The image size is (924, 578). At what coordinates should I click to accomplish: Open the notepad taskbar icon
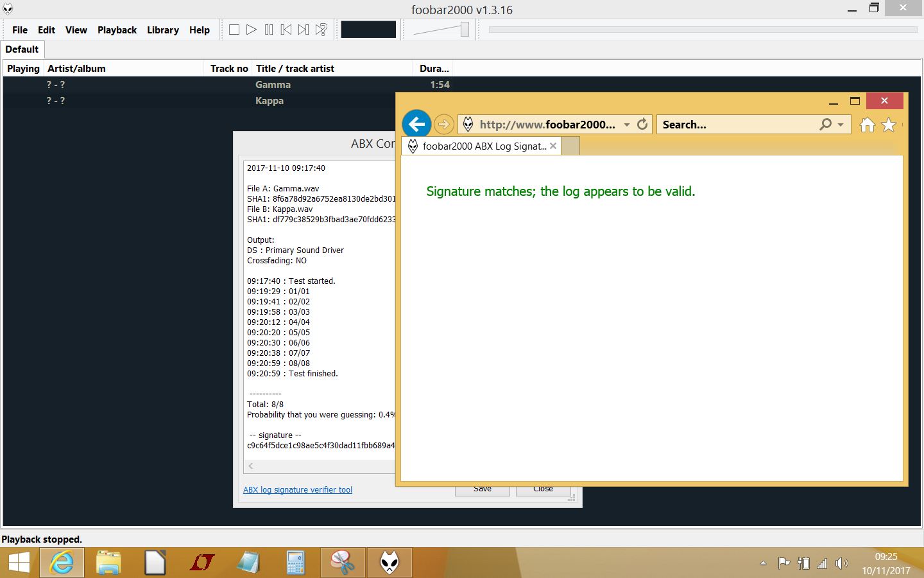click(248, 563)
